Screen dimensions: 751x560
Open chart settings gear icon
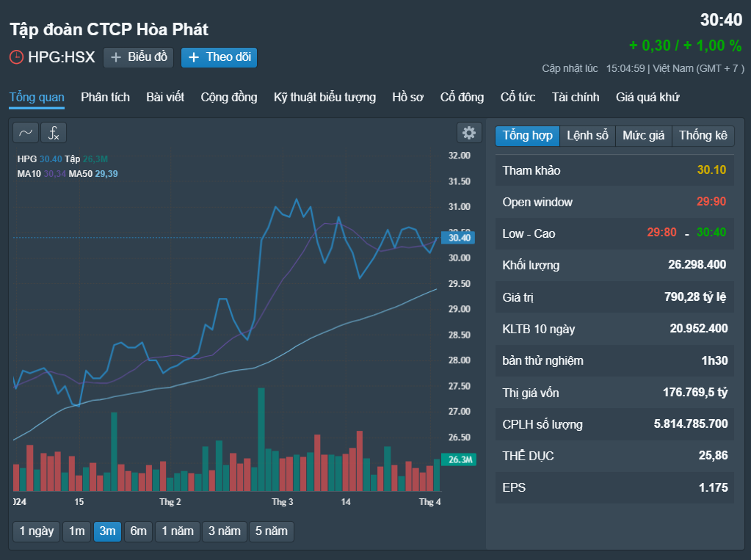click(x=469, y=133)
